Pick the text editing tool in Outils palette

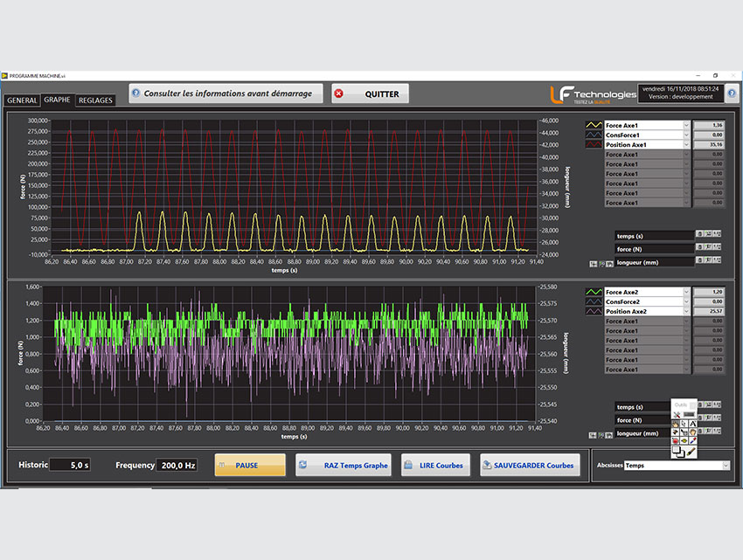point(693,423)
